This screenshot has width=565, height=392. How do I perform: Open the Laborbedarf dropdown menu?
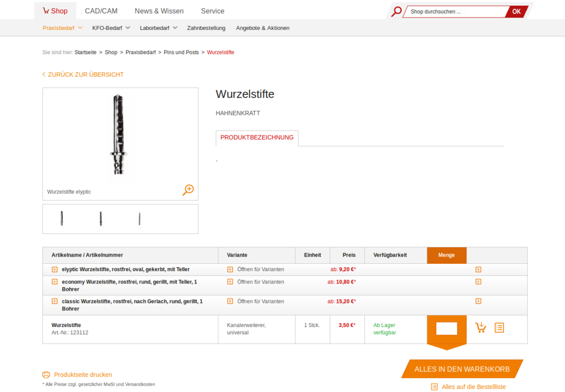pyautogui.click(x=158, y=28)
